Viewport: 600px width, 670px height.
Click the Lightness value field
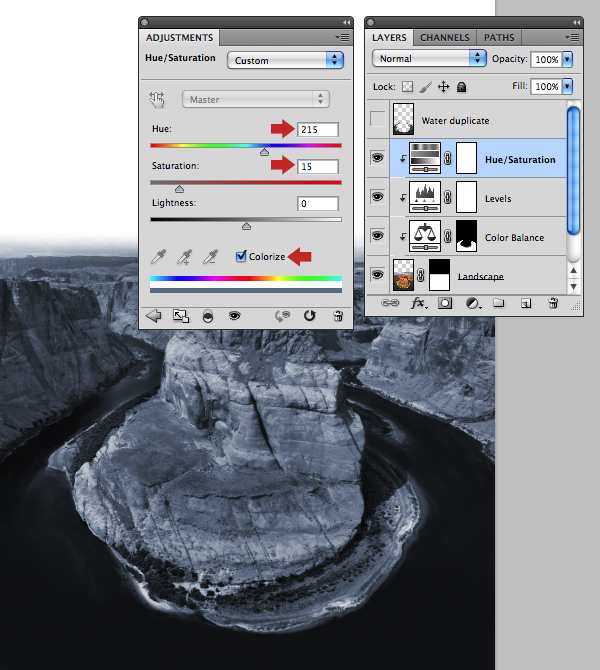click(318, 203)
